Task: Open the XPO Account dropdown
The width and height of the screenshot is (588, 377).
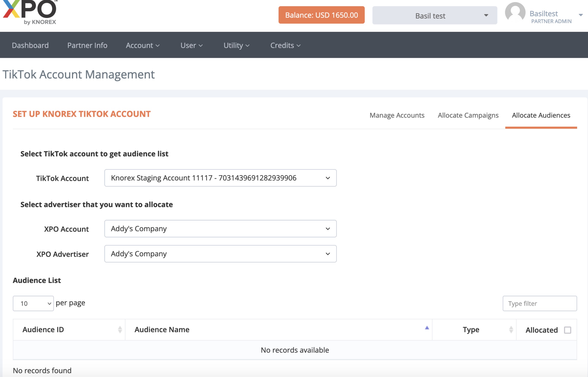Action: (x=220, y=229)
